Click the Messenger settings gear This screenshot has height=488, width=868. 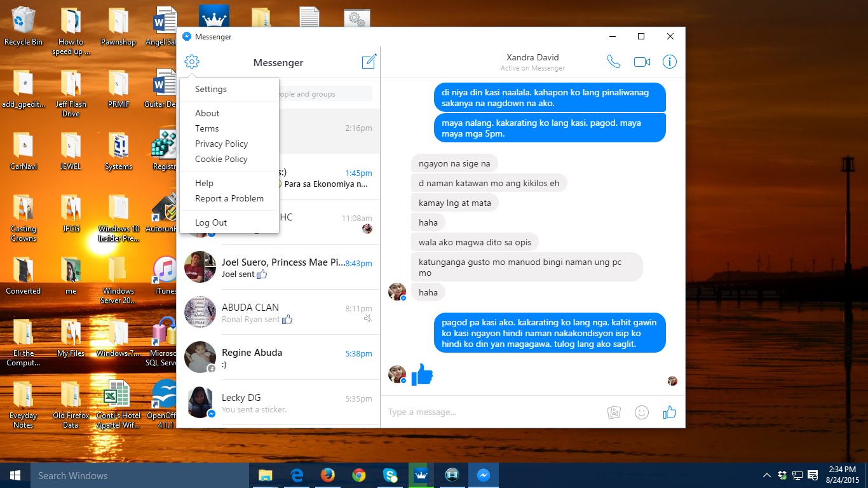tap(191, 62)
